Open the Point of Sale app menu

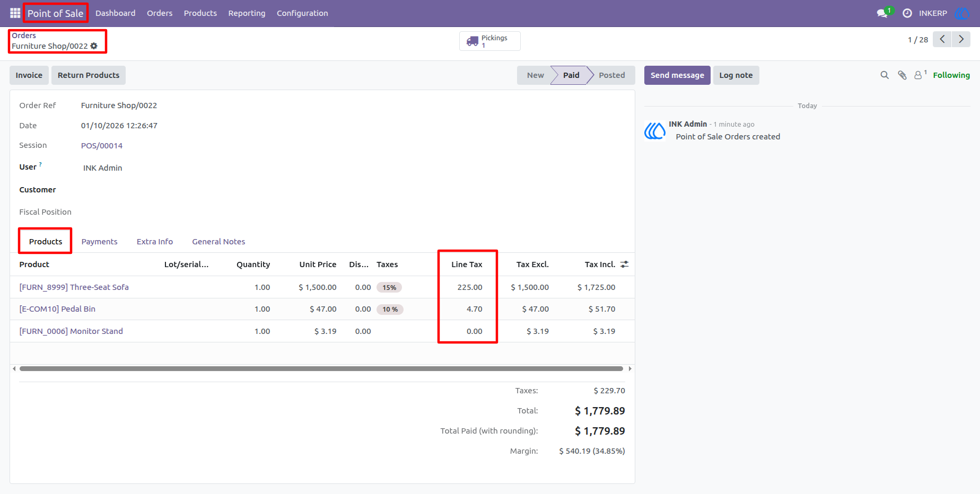(56, 13)
